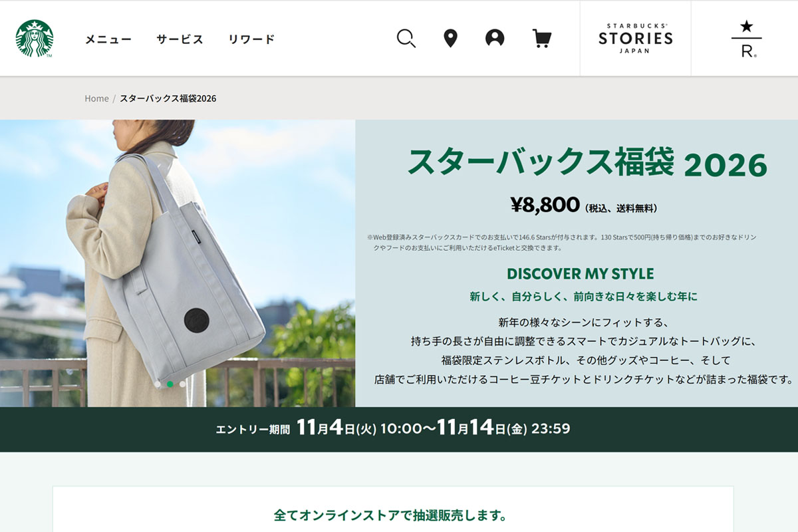
Task: Click the 全てオンラインストアで抽選販売します heading
Action: (x=391, y=515)
